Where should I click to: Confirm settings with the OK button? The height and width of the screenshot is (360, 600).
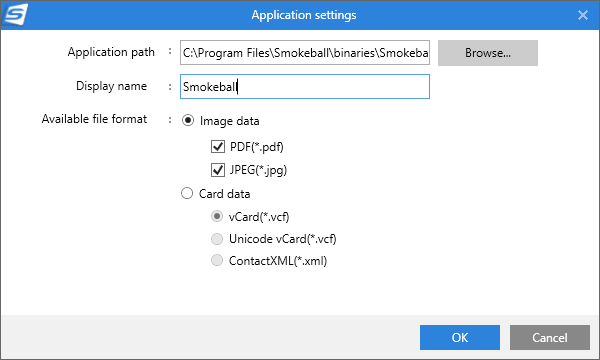[460, 337]
